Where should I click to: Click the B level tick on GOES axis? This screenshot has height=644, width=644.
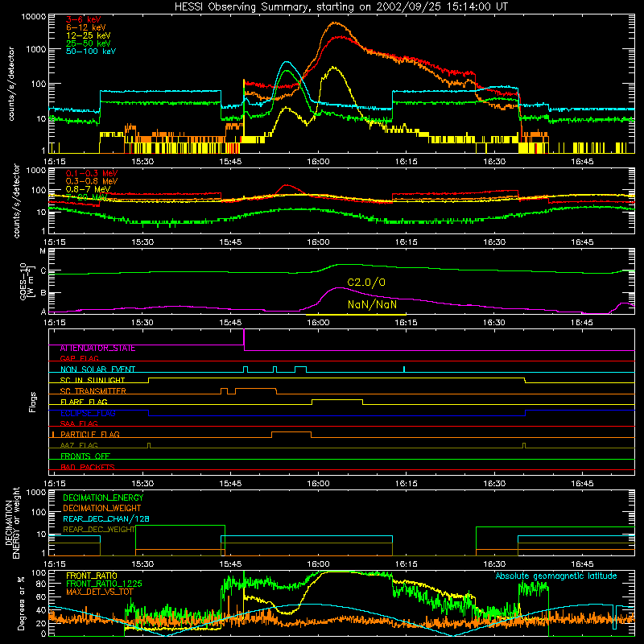tap(43, 293)
